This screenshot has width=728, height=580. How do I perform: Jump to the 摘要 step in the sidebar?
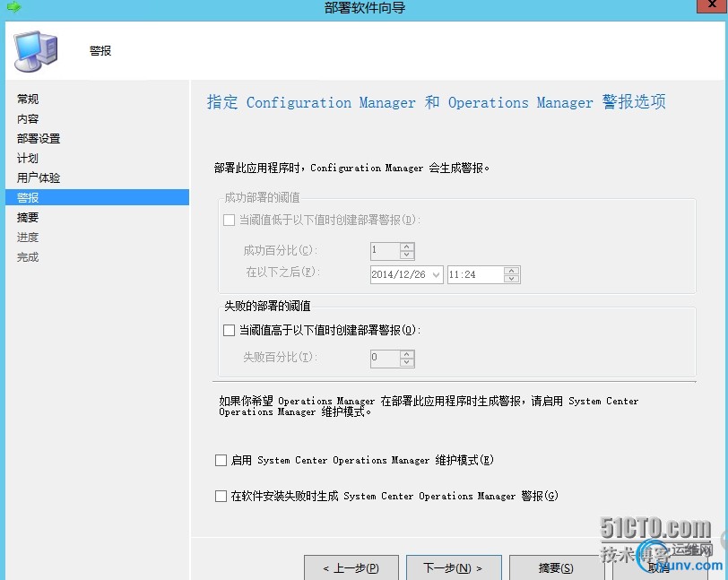pos(28,217)
